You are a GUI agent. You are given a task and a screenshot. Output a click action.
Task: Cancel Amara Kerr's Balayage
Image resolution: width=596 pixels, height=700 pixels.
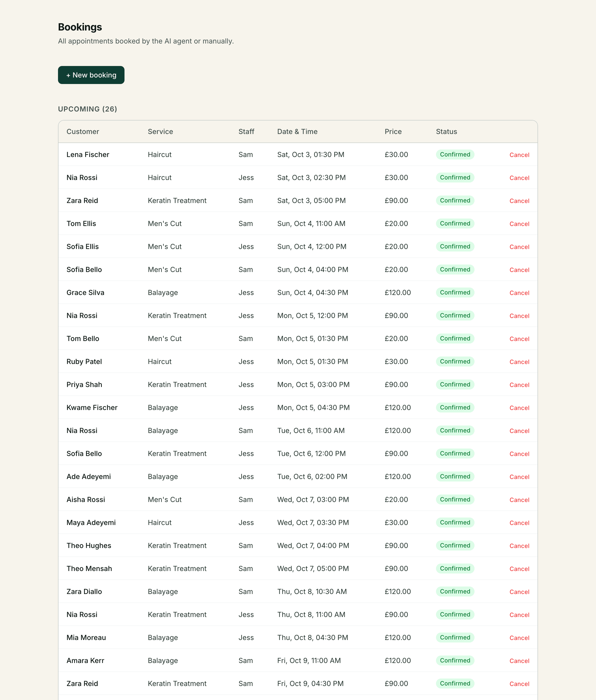click(x=519, y=660)
